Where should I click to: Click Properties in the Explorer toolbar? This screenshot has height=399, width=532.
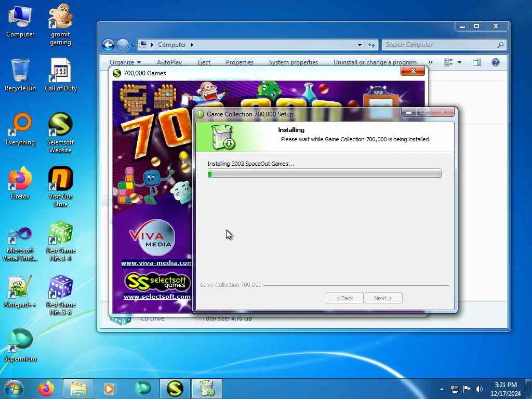[240, 62]
